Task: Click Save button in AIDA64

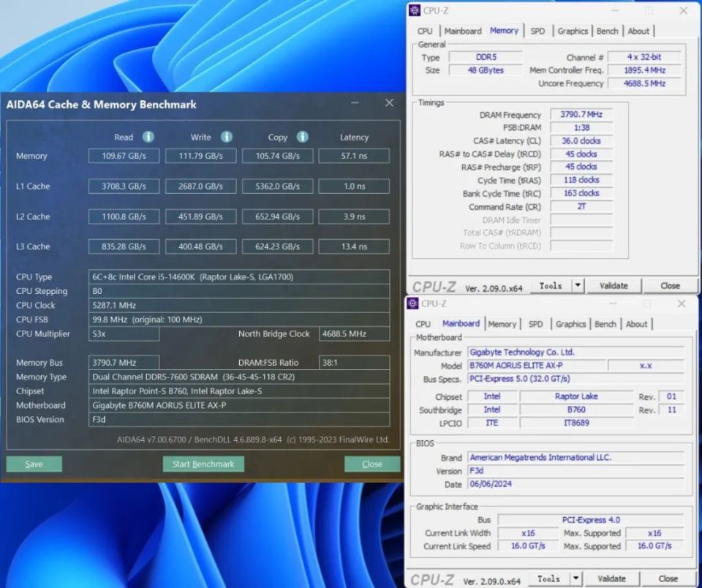Action: tap(34, 464)
